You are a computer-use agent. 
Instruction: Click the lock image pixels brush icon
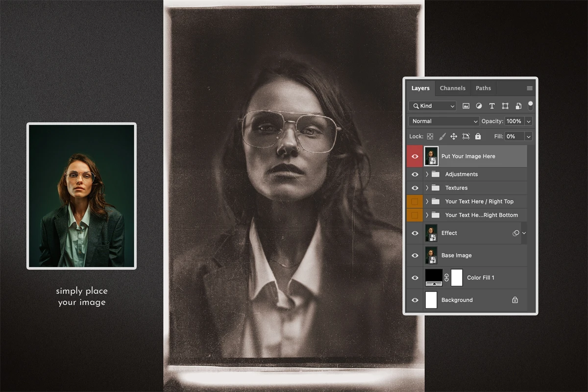(x=442, y=136)
